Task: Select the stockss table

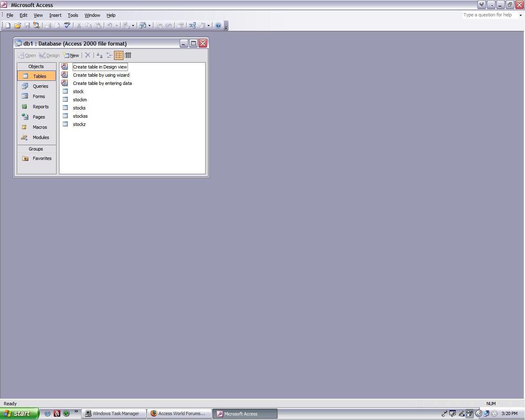Action: coord(80,116)
